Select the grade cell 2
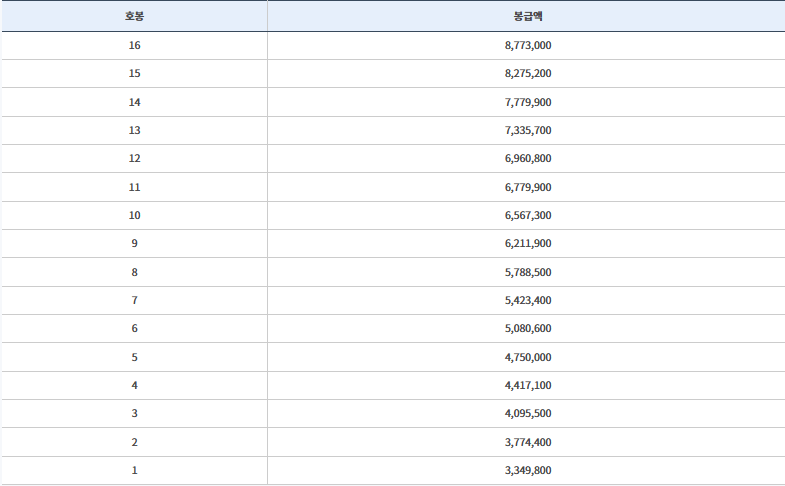This screenshot has height=486, width=785. [x=134, y=442]
